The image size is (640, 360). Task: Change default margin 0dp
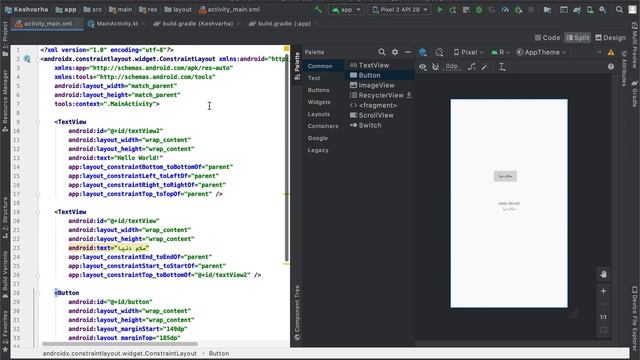[451, 66]
